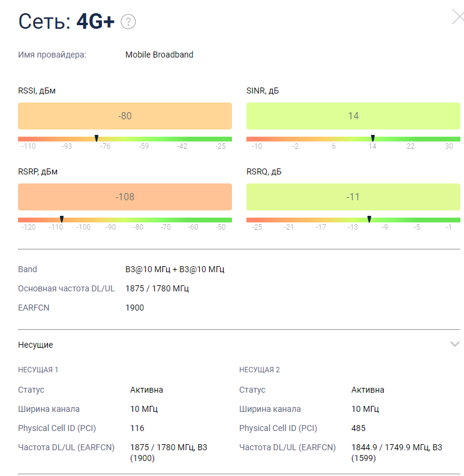Select the SINR value box showing 14
464x476 pixels.
pos(353,116)
